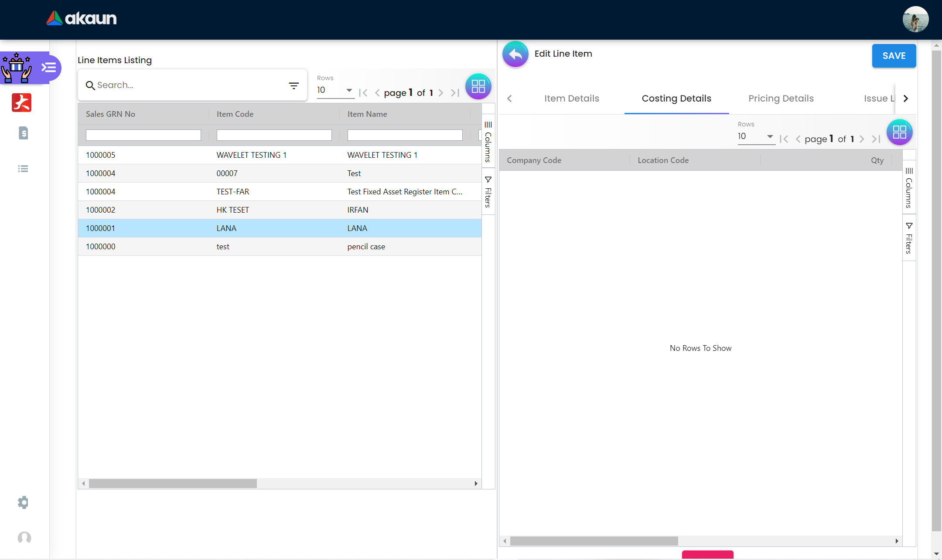Click the back arrow beside Edit Line Item
Image resolution: width=942 pixels, height=560 pixels.
515,54
